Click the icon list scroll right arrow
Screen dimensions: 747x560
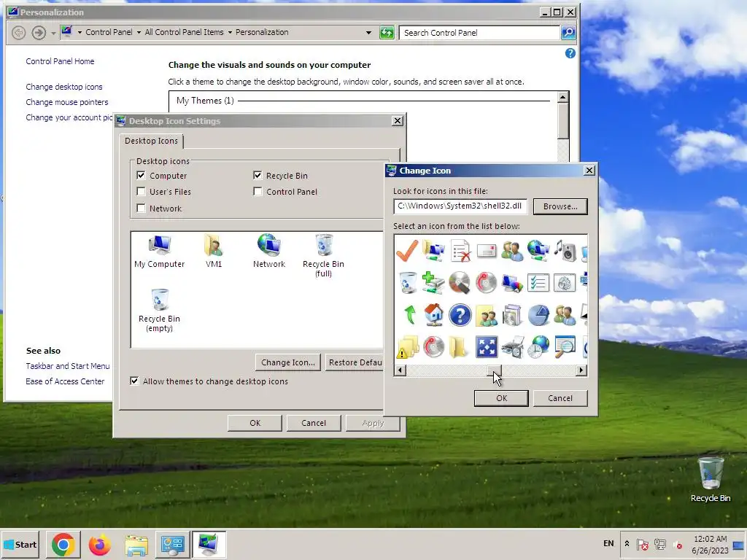[581, 370]
